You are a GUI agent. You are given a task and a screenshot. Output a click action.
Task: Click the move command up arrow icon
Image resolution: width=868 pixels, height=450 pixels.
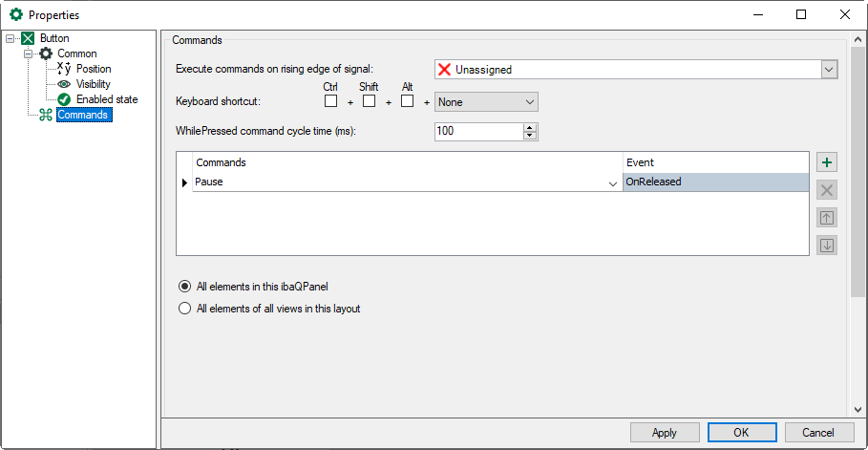(827, 218)
